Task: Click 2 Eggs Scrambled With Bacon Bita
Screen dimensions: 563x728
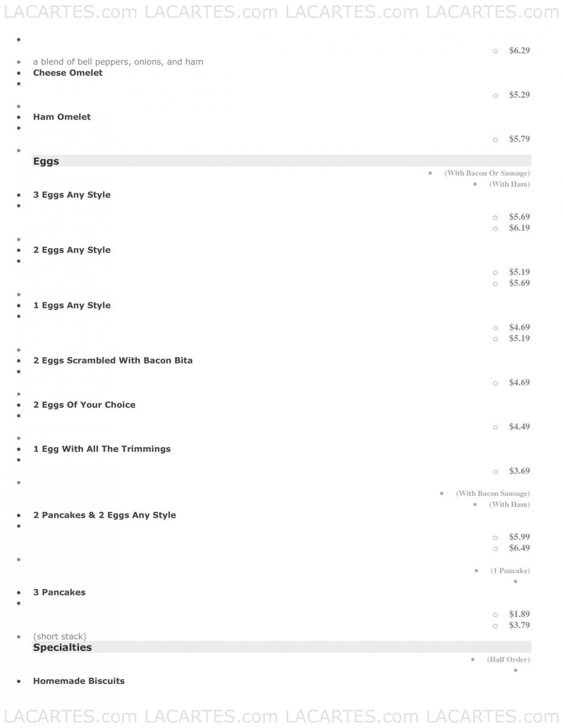Action: 113,360
